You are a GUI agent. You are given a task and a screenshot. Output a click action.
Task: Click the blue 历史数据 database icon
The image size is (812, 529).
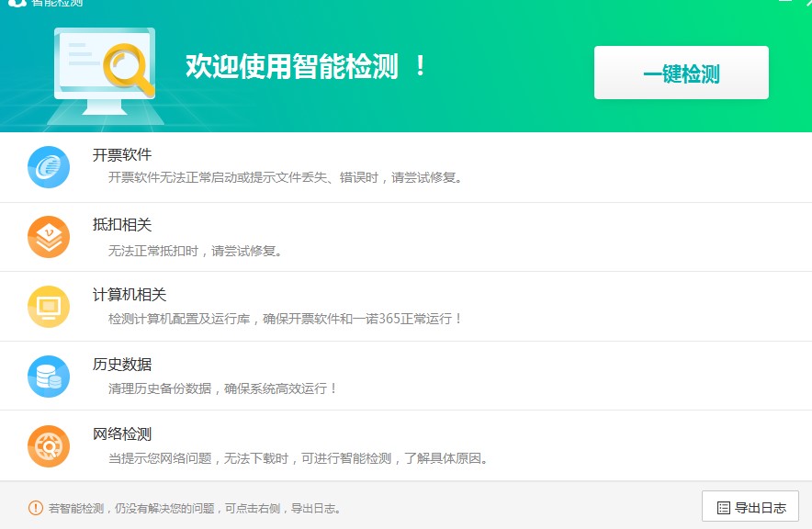click(49, 377)
